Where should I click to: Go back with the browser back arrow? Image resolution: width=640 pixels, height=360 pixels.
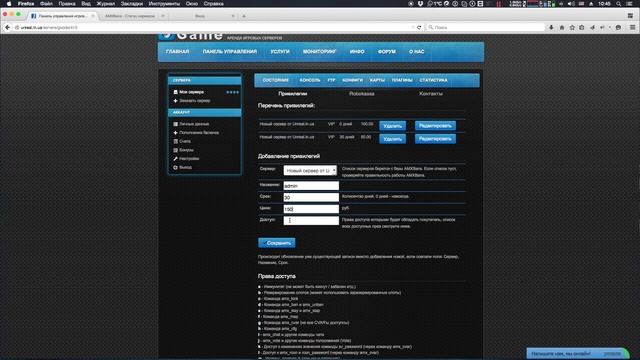pyautogui.click(x=7, y=27)
